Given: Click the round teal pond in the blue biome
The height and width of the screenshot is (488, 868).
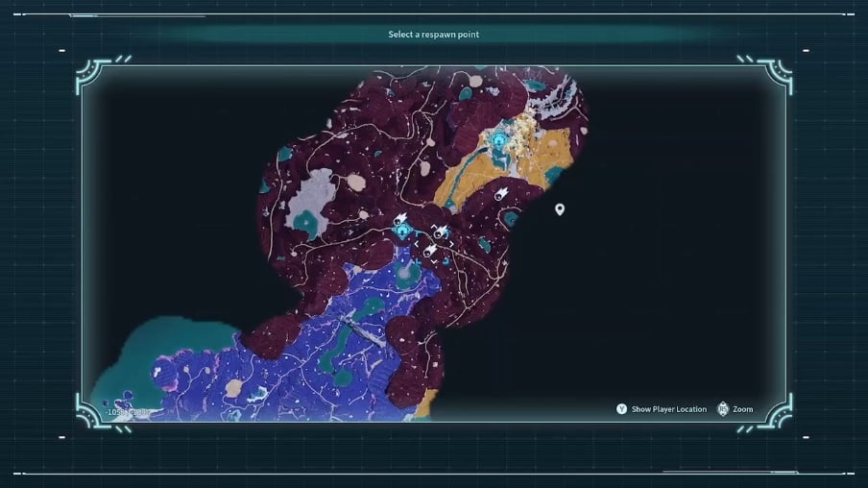Looking at the screenshot, I should click(x=406, y=275).
